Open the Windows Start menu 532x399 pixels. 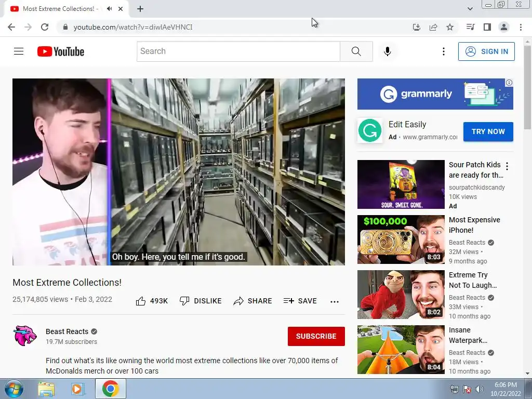coord(14,389)
